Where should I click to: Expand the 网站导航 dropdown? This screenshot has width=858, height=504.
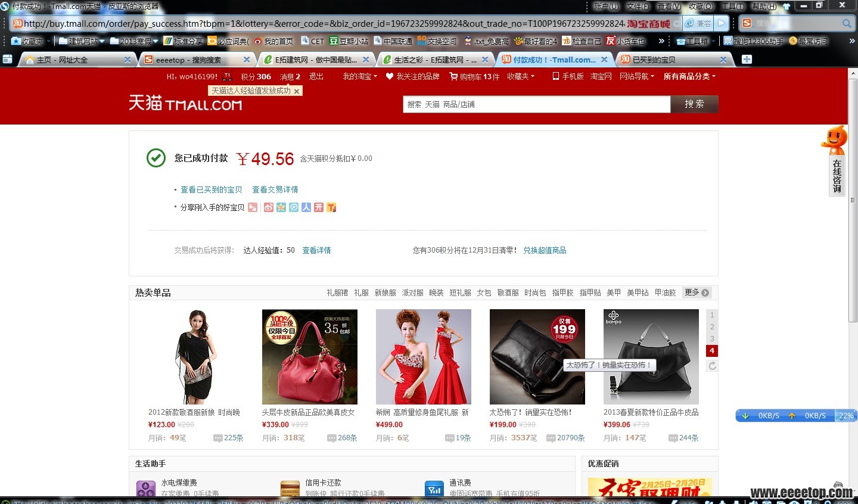pos(637,76)
